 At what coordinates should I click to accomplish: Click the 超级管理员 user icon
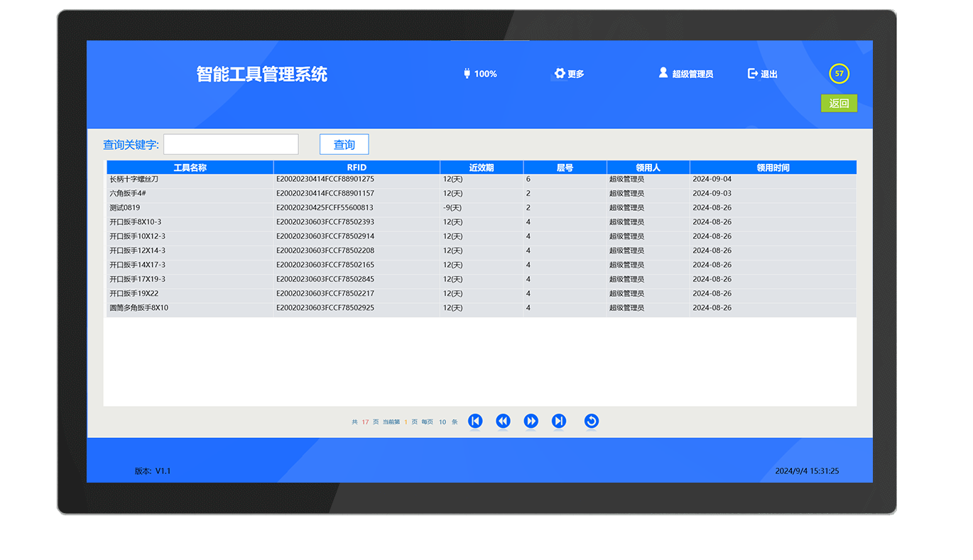click(663, 73)
